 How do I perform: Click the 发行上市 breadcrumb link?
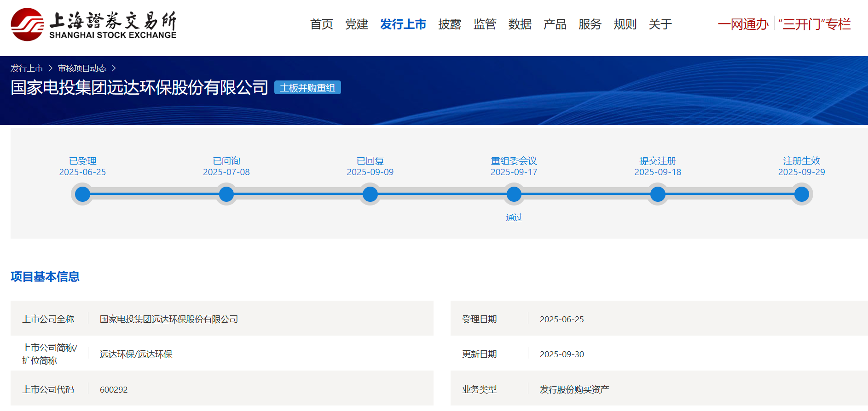(x=27, y=68)
